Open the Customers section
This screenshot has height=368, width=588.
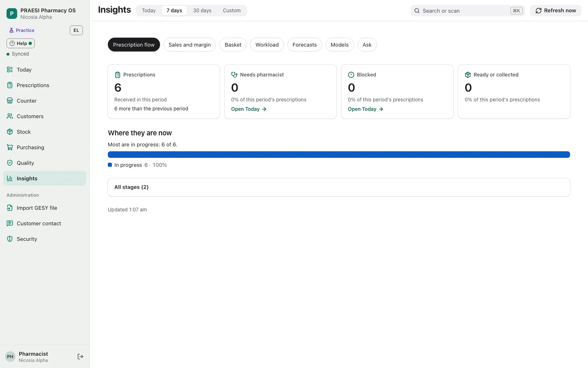[x=45, y=117]
